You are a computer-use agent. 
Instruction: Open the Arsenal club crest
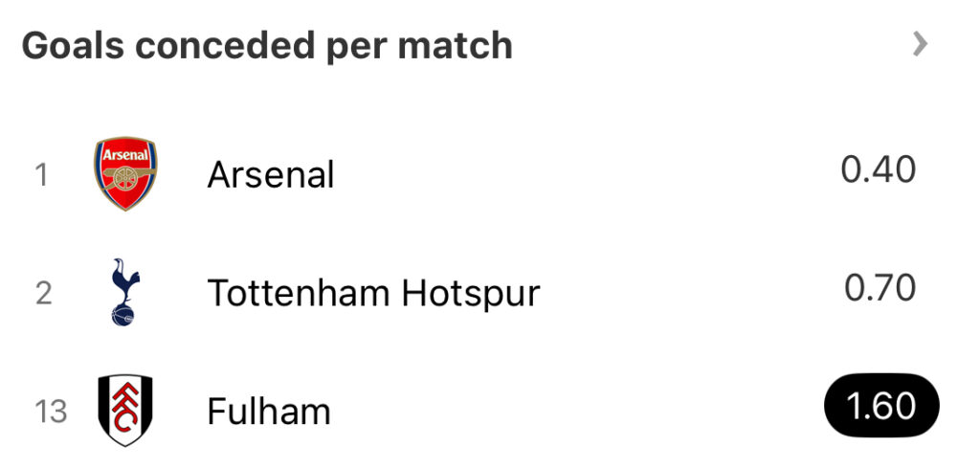[125, 174]
